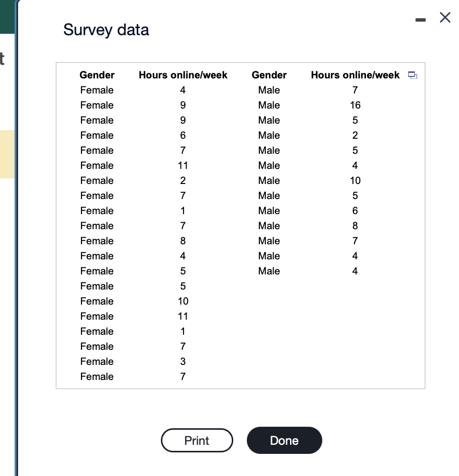
Task: Click the rightmost Hours online/week header
Action: pyautogui.click(x=355, y=74)
